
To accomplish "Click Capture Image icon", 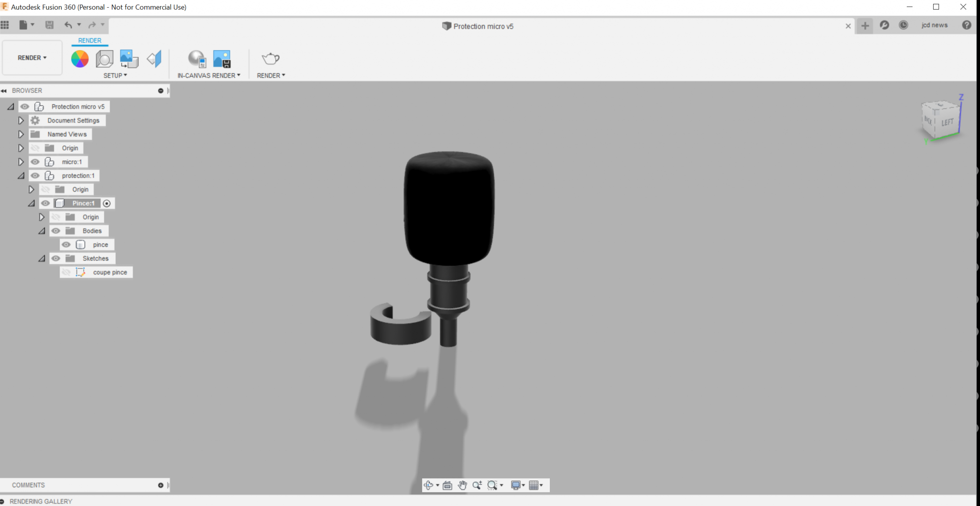I will click(222, 59).
